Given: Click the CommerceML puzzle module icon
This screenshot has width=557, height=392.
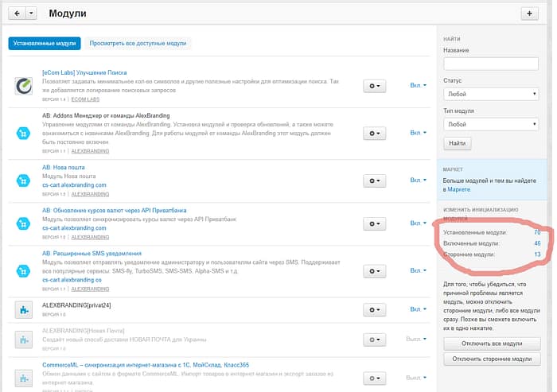Looking at the screenshot, I should [24, 371].
